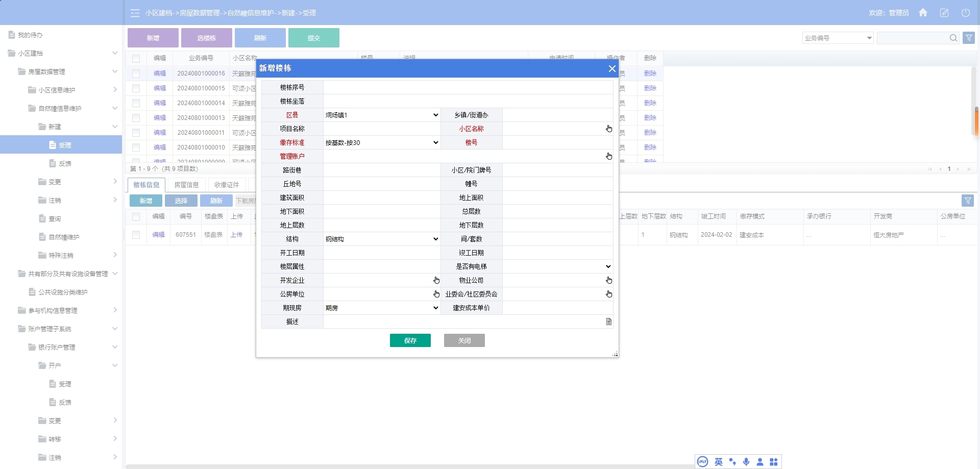
Task: Check the row 20240801000015 checkbox
Action: point(136,88)
